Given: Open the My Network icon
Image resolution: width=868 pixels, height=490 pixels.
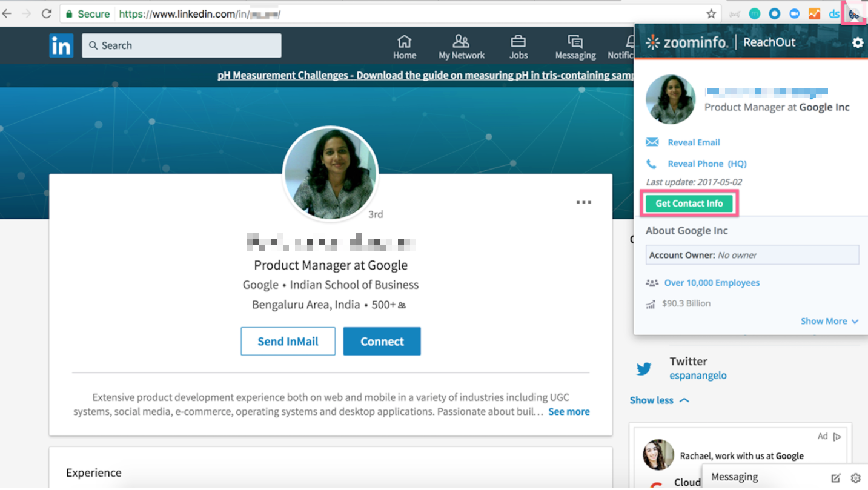Looking at the screenshot, I should tap(461, 41).
